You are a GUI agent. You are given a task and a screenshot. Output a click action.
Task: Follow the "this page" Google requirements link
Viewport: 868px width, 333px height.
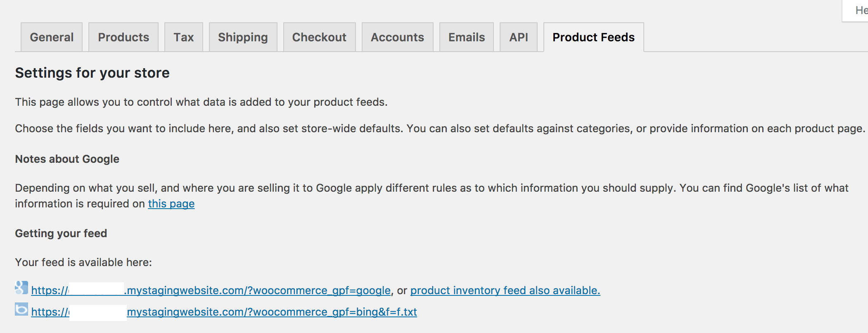171,204
